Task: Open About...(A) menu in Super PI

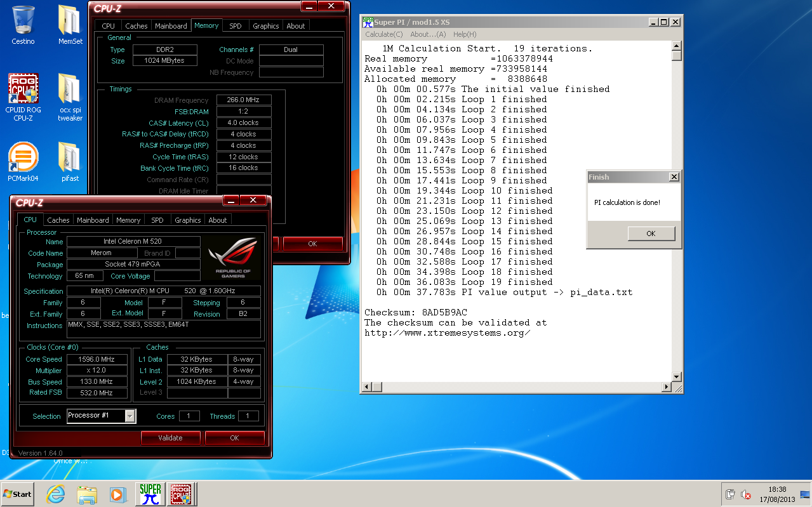Action: coord(428,34)
